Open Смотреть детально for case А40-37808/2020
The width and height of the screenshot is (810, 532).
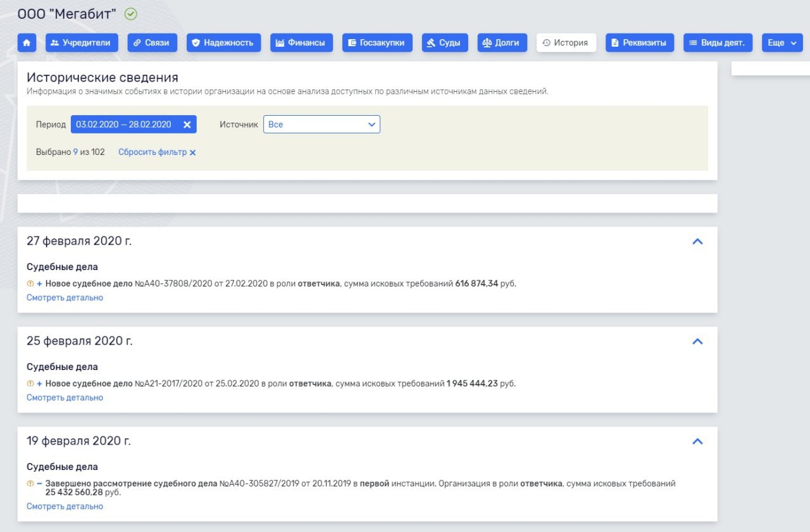65,297
